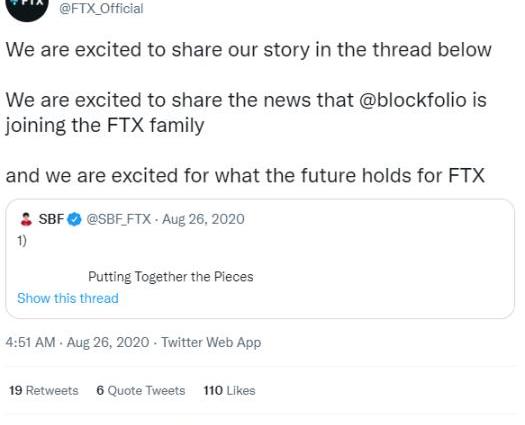This screenshot has height=425, width=525.
Task: Click the 4:51 AM tweet timestamp
Action: 30,342
